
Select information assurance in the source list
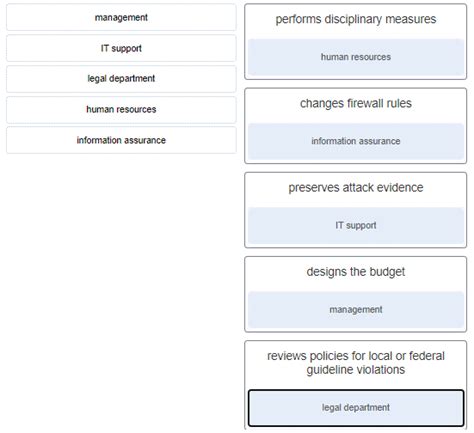point(121,140)
